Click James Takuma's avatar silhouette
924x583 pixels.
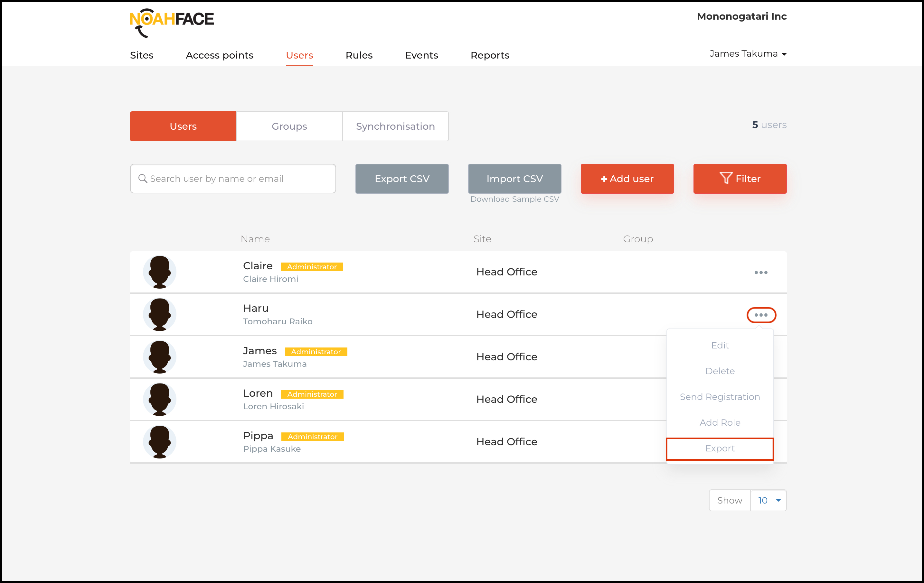coord(160,357)
